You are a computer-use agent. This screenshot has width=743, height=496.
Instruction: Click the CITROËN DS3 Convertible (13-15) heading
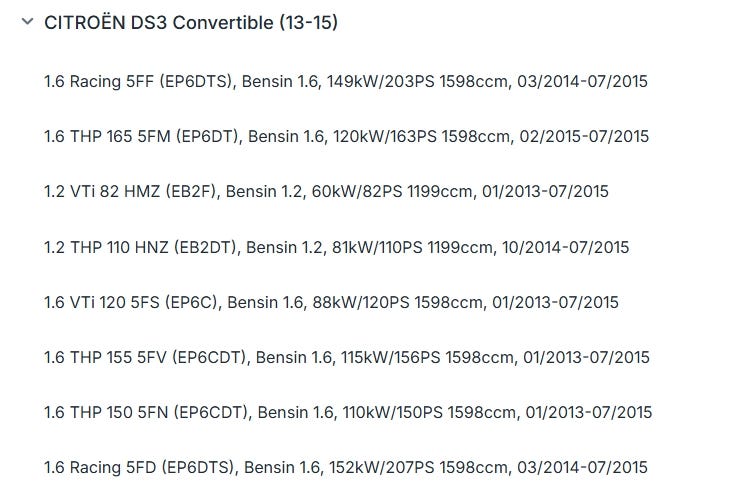click(191, 22)
